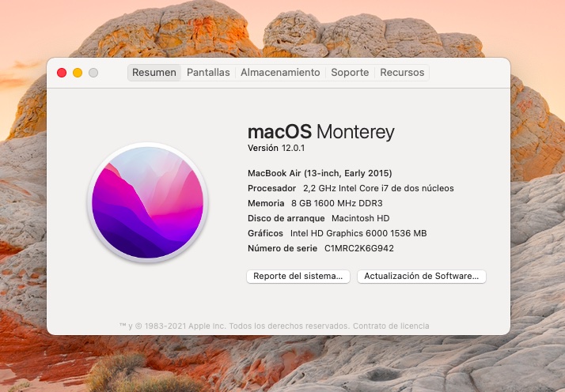565x392 pixels.
Task: Click the Disco de arranque Macintosh HD line
Action: (x=318, y=218)
